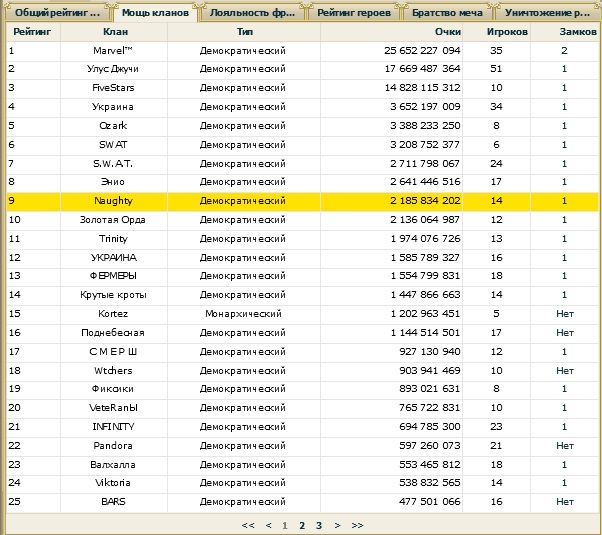This screenshot has width=602, height=535.
Task: Open the Kortez clan entry
Action: pos(113,314)
